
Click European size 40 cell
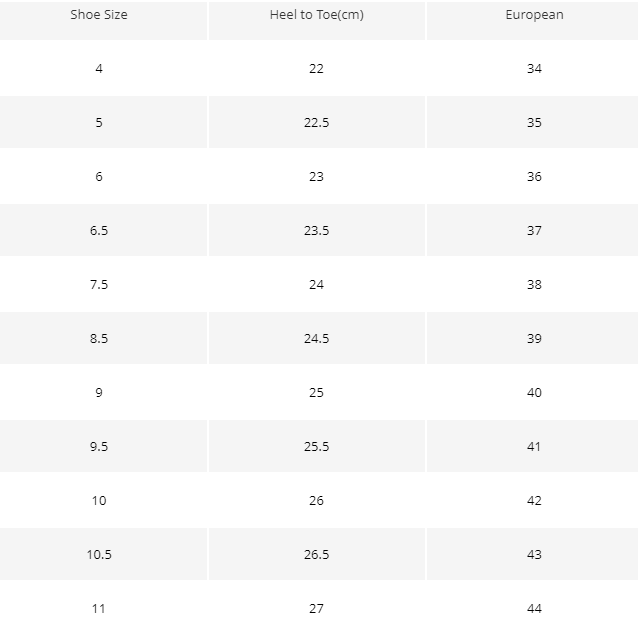(x=534, y=393)
